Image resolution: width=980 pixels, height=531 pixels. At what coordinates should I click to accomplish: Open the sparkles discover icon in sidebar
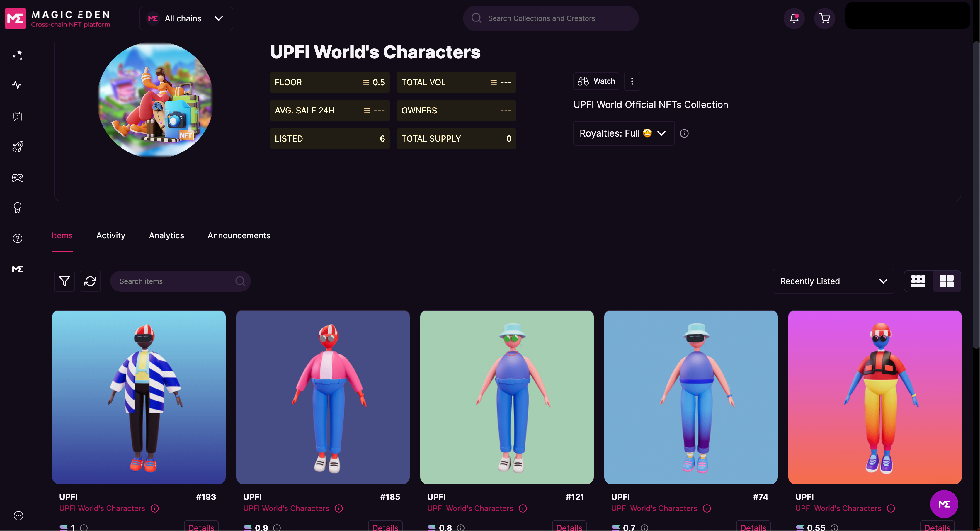pyautogui.click(x=18, y=55)
